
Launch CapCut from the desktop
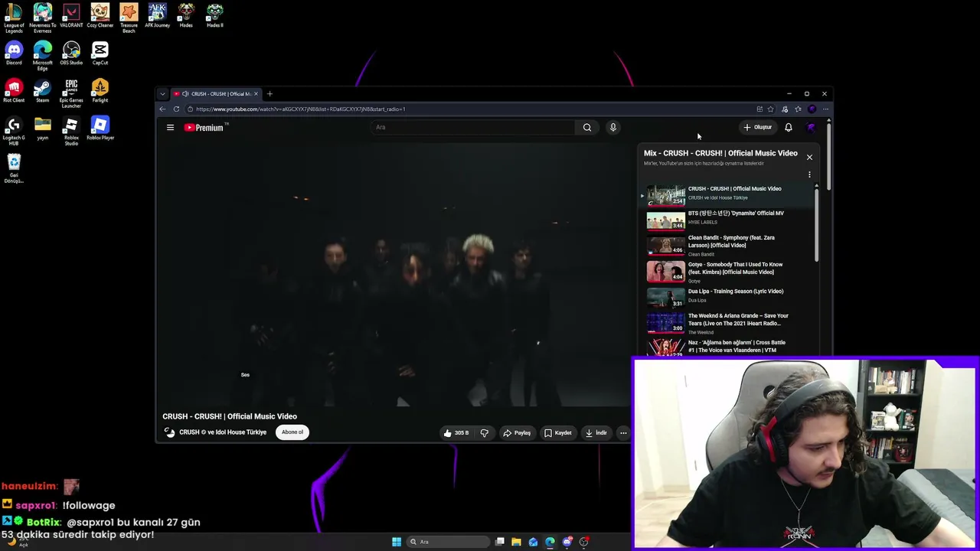tap(100, 54)
